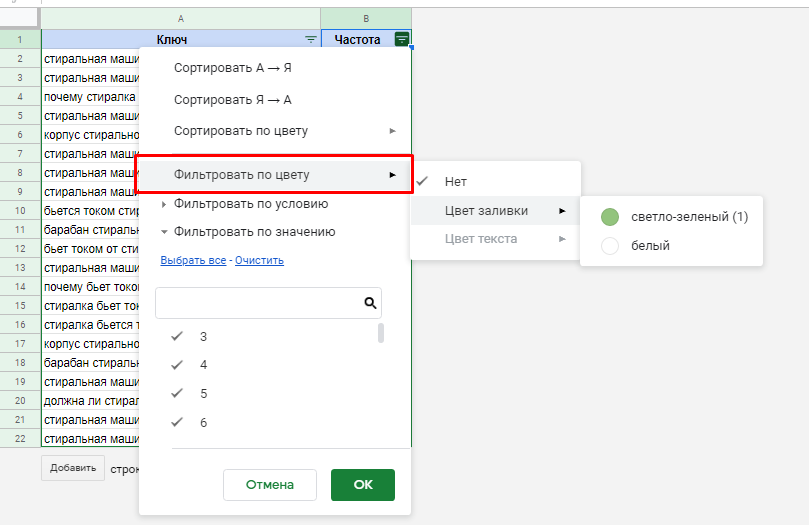Image resolution: width=809 pixels, height=525 pixels.
Task: Select светло-зеленый fill color swatch
Action: 610,217
